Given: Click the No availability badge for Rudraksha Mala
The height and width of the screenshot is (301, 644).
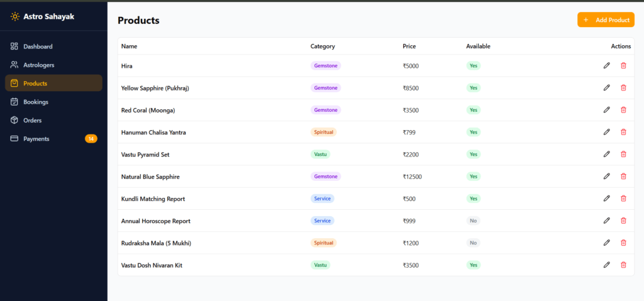Looking at the screenshot, I should (473, 243).
